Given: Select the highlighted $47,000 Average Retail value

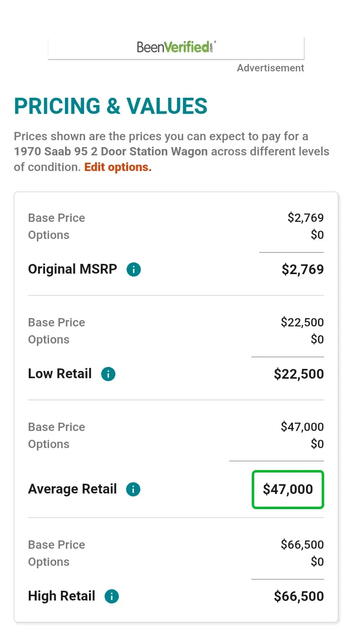Looking at the screenshot, I should point(288,489).
